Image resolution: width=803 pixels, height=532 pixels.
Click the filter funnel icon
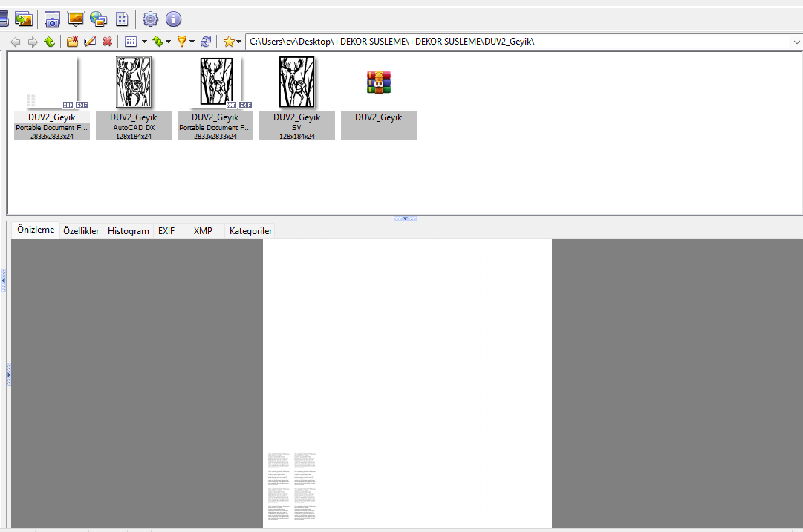pyautogui.click(x=182, y=42)
